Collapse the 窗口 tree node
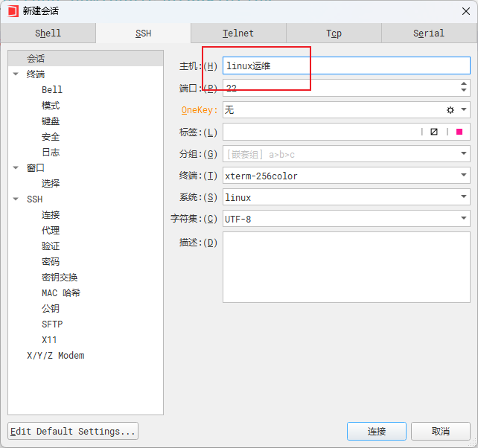 pyautogui.click(x=16, y=168)
